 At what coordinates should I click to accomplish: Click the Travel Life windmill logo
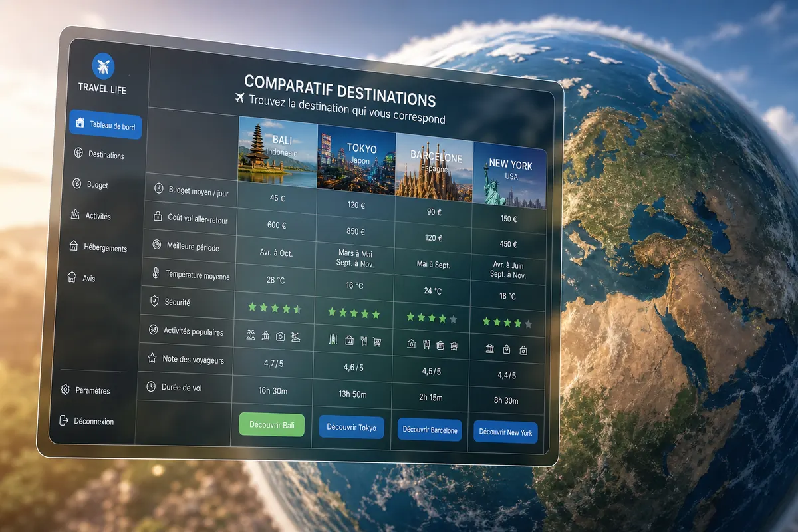point(102,65)
